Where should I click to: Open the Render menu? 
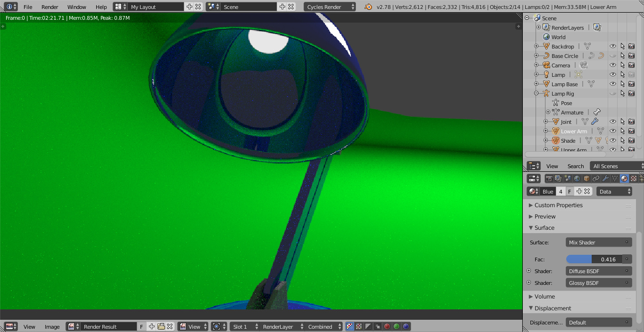click(x=50, y=7)
